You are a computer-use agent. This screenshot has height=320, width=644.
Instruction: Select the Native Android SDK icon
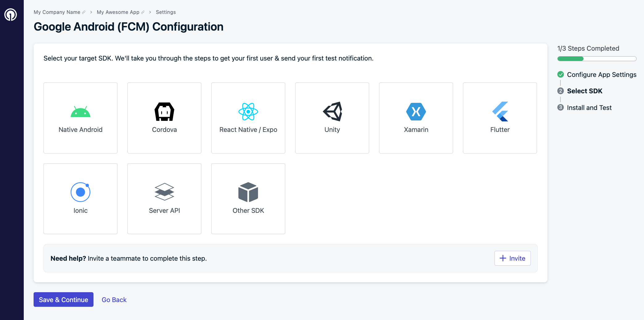coord(80,112)
